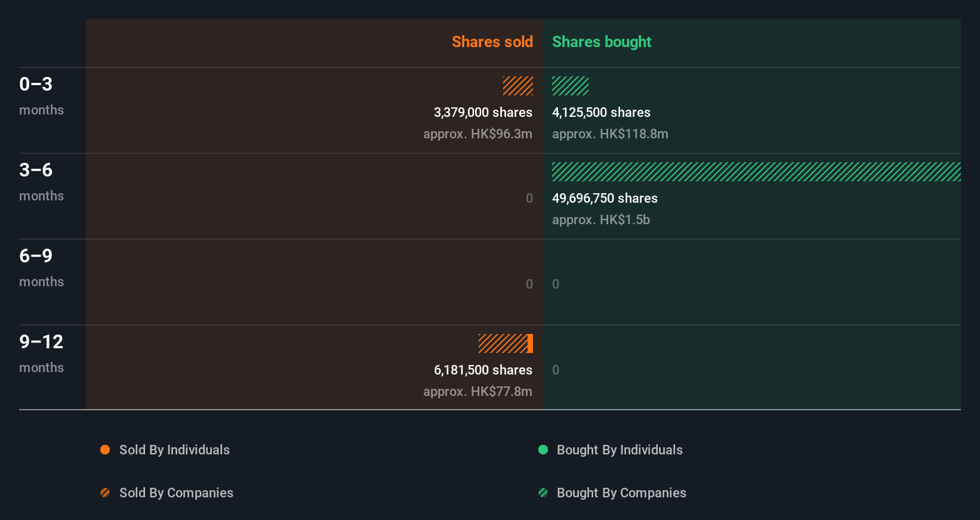
Task: Click the approx. HK$118.8m value
Action: tap(610, 134)
